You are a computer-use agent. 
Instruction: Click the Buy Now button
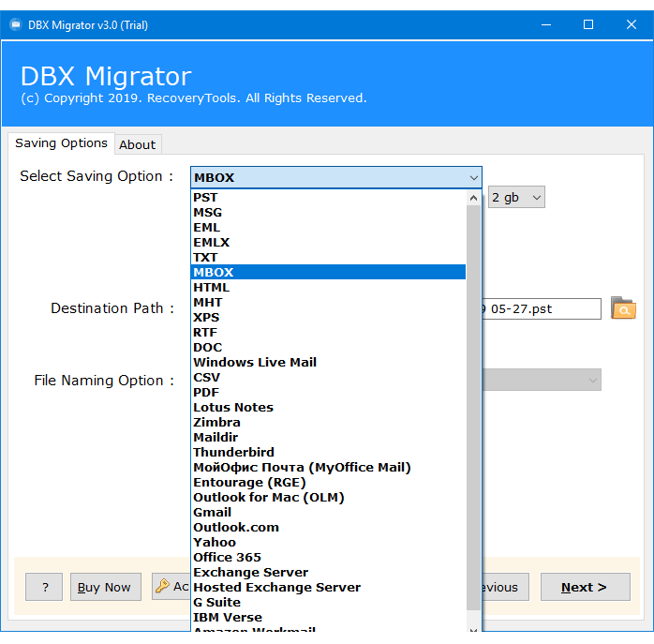[x=106, y=587]
